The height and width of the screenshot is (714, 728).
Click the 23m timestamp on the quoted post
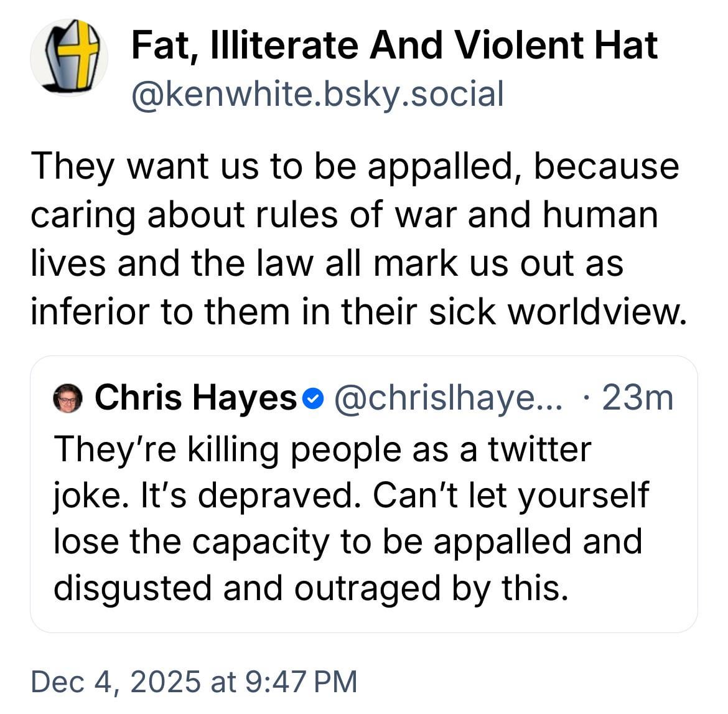coord(638,397)
